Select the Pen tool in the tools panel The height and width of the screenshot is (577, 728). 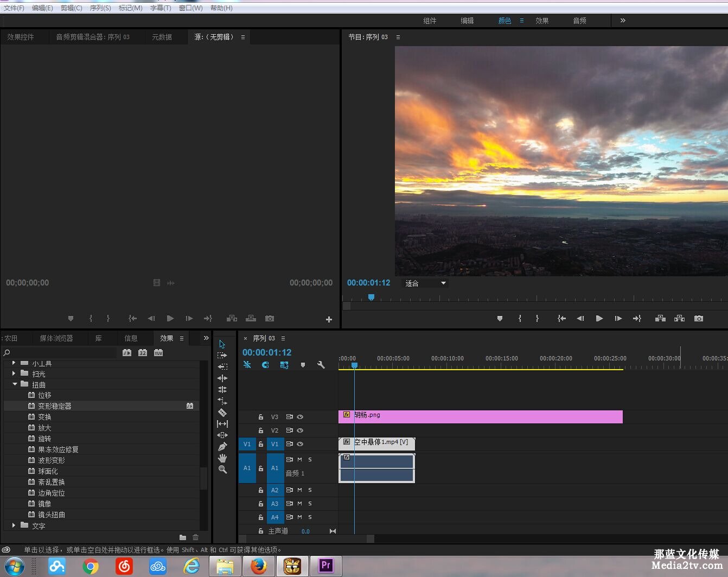(222, 447)
